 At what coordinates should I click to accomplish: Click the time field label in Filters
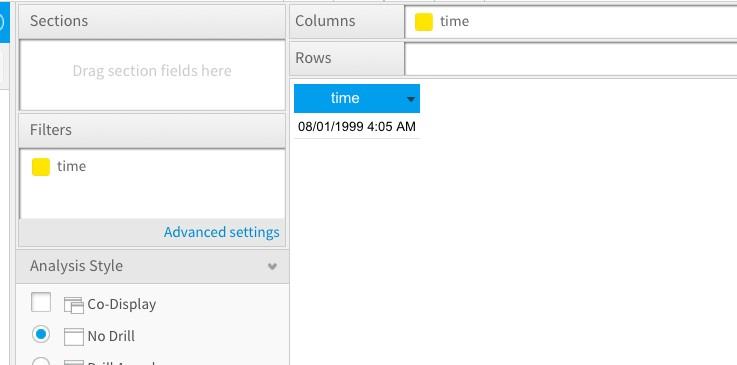coord(71,166)
